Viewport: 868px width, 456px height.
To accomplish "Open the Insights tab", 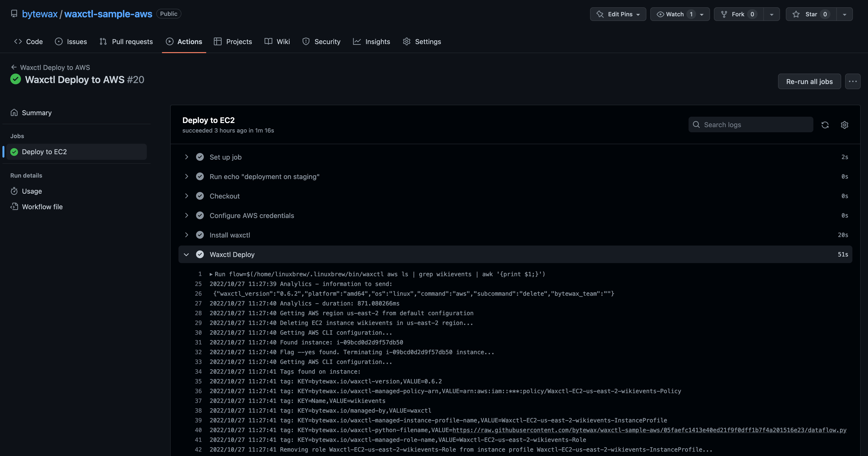I will [371, 41].
